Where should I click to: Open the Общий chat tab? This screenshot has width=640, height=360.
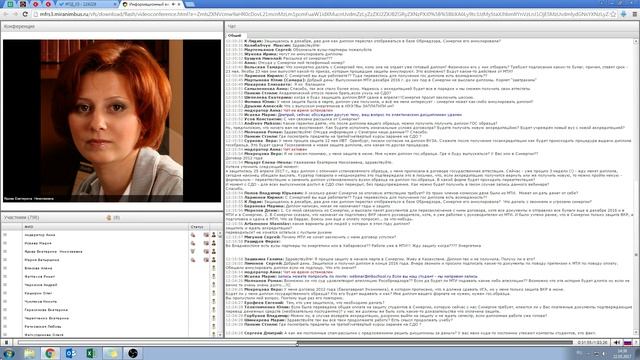click(234, 36)
